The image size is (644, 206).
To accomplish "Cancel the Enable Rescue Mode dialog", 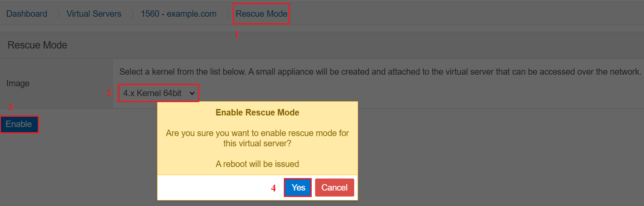I will 334,188.
